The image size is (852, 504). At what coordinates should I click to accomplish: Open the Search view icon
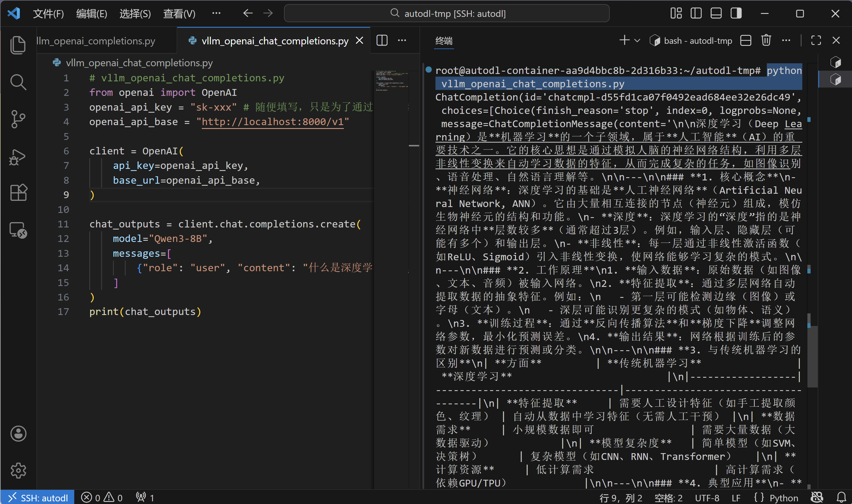[18, 82]
